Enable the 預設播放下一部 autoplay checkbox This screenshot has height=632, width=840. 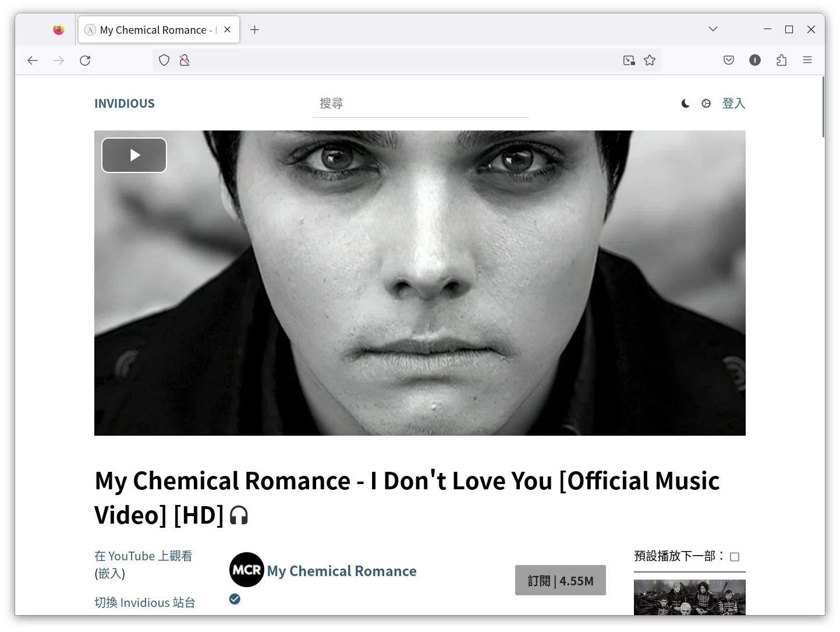735,557
